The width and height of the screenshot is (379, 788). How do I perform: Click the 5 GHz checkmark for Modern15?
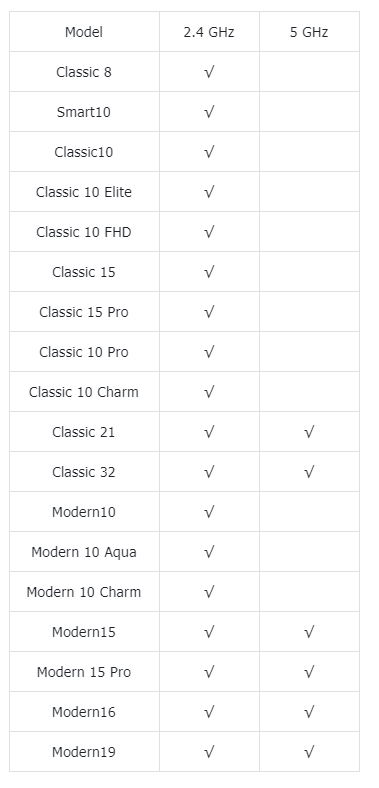tap(309, 632)
